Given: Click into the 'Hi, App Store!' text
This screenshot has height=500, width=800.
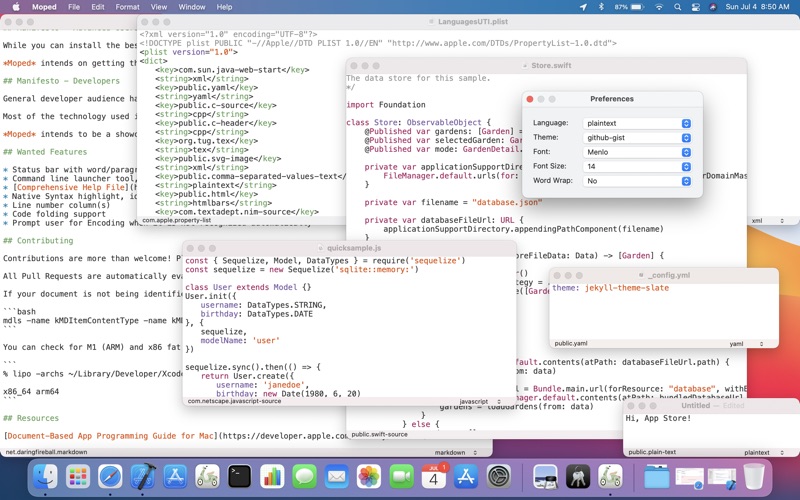Looking at the screenshot, I should click(658, 418).
